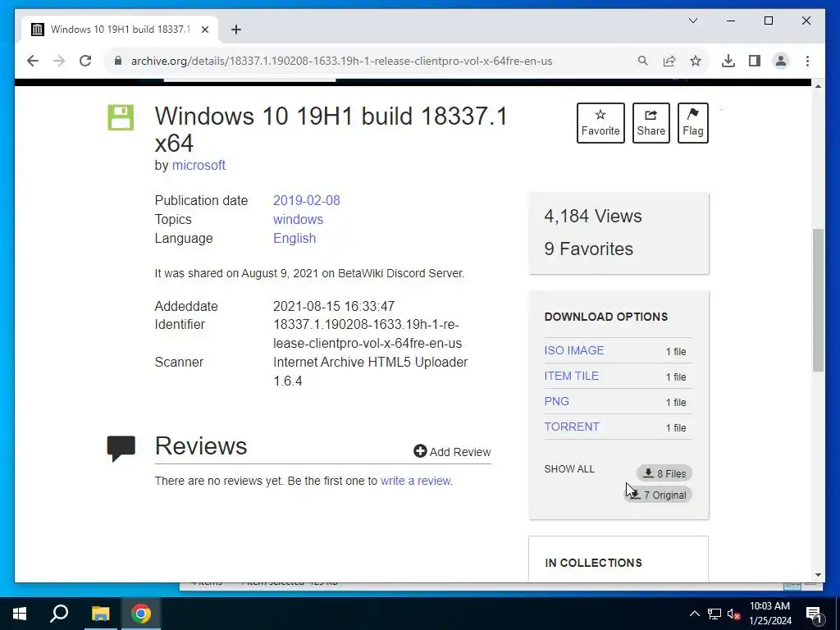
Task: Download the ITEM TILE file
Action: (571, 376)
